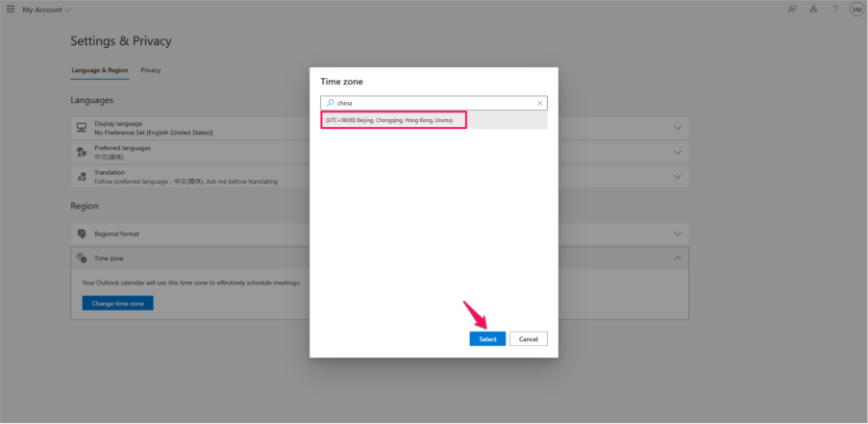Expand the Regional format row chevron
The height and width of the screenshot is (424, 868).
[678, 234]
